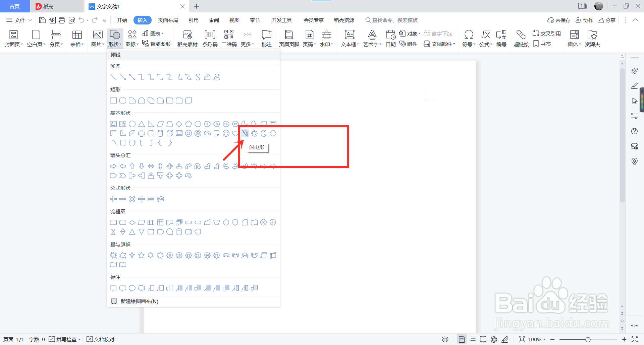Select the smiley face shape
This screenshot has width=644, height=345.
(226, 133)
